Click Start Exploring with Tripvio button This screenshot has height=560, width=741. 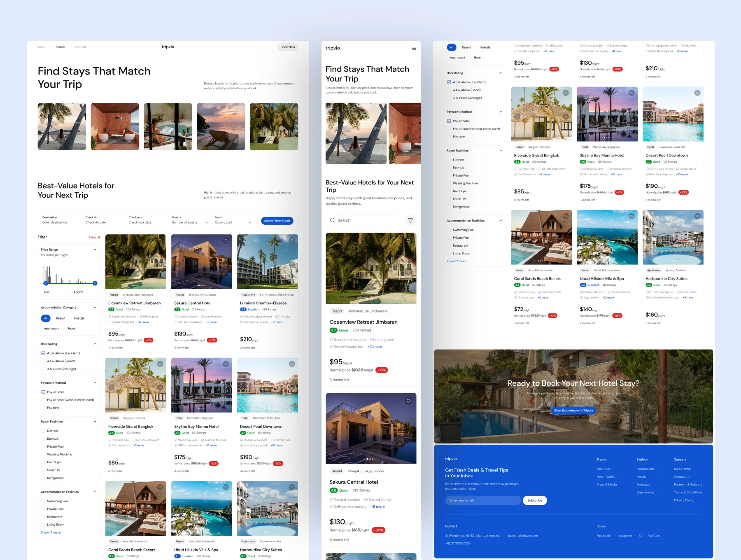pyautogui.click(x=573, y=411)
